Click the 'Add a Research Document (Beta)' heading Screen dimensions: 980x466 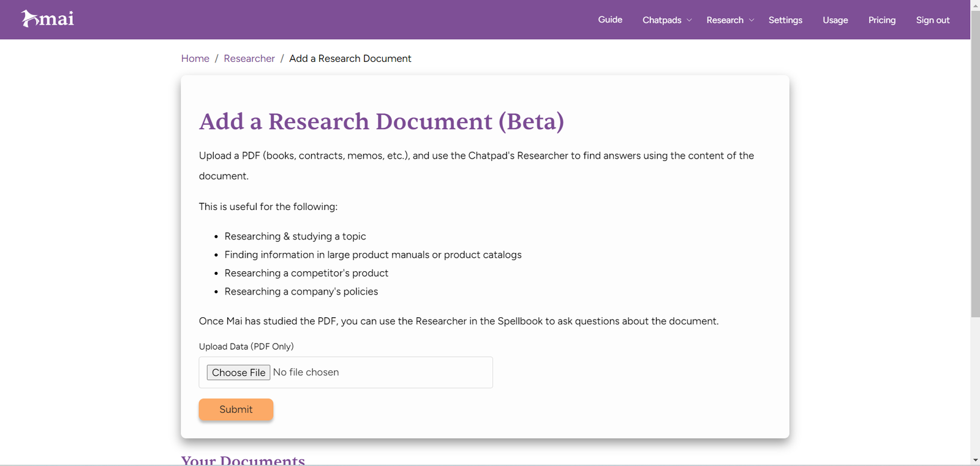tap(382, 121)
